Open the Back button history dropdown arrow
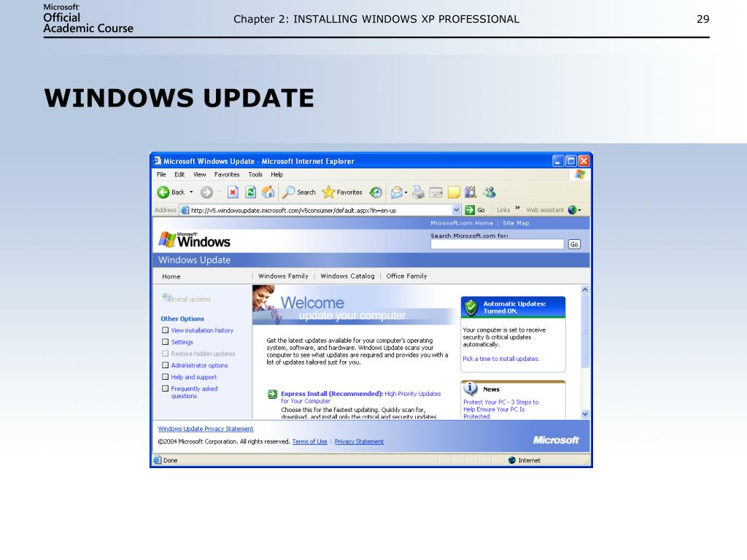The image size is (747, 560). [192, 192]
